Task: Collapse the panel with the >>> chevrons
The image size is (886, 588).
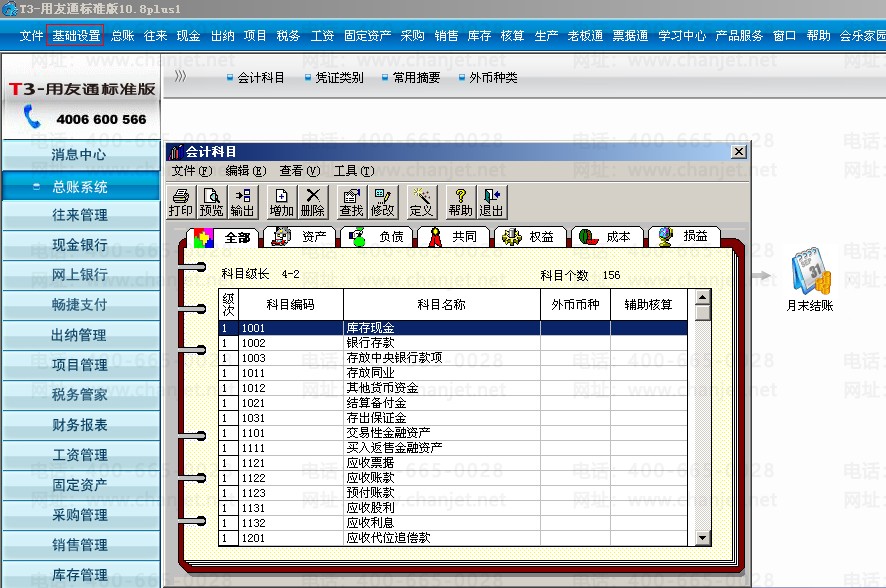Action: click(180, 76)
